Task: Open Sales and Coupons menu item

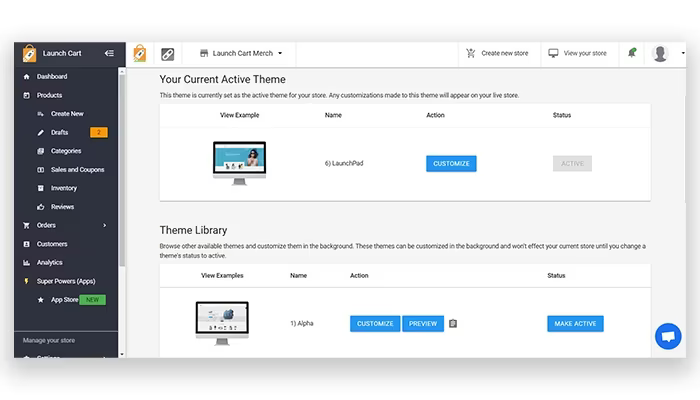Action: pos(77,170)
